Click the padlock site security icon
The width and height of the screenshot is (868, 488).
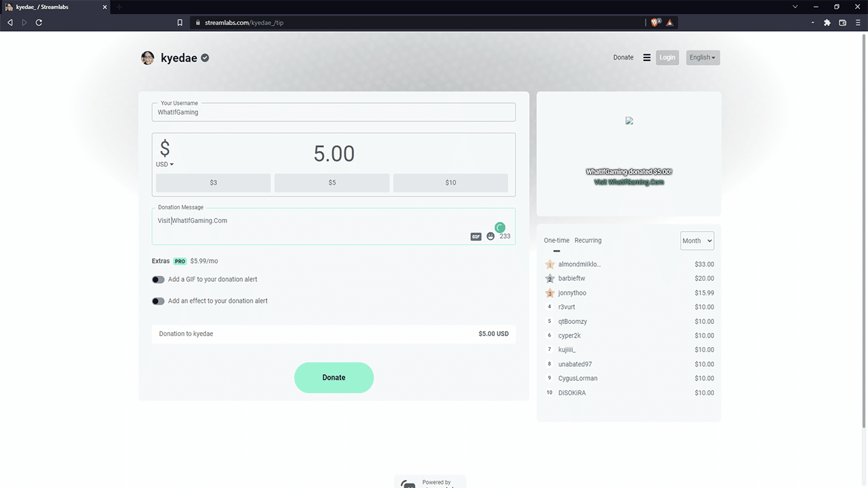pos(198,22)
